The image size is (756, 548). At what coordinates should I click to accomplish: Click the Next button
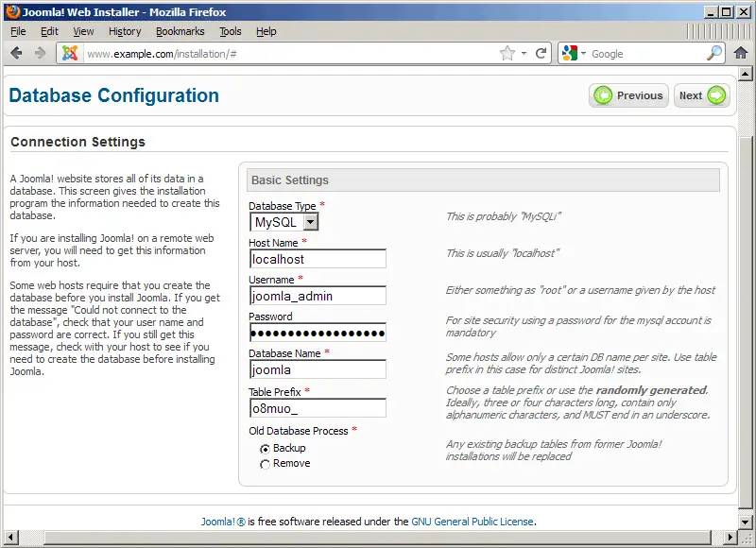(702, 95)
